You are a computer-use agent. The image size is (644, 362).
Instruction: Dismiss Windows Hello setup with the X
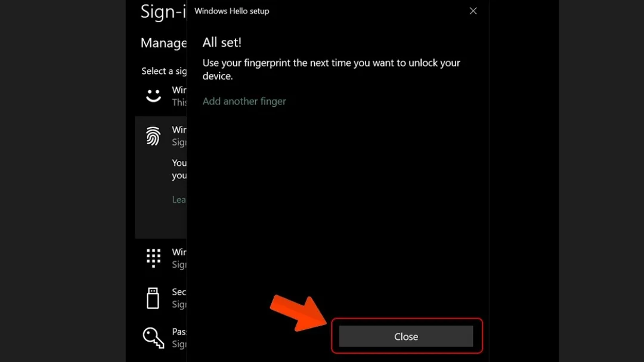click(x=473, y=11)
